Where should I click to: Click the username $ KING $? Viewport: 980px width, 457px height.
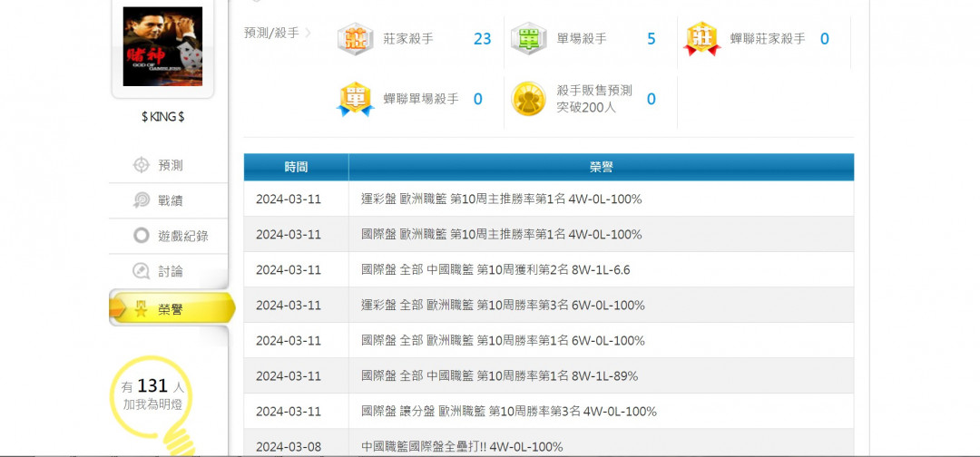[x=162, y=117]
